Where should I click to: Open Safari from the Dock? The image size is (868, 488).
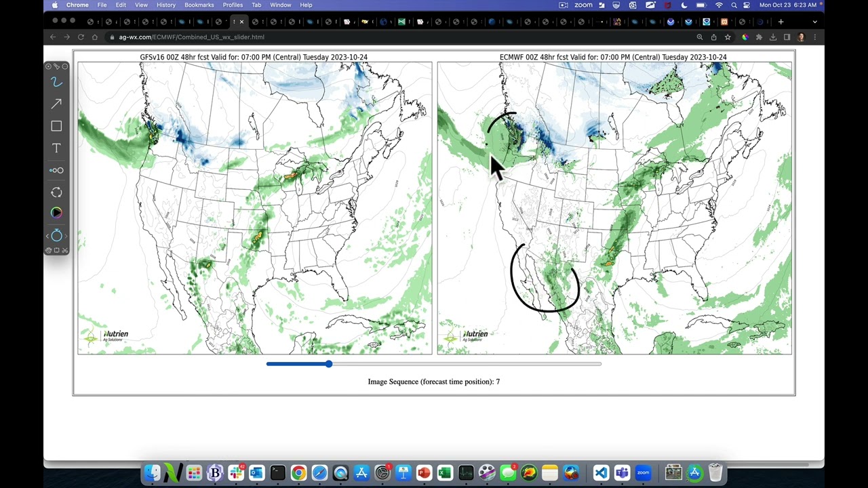pyautogui.click(x=319, y=472)
